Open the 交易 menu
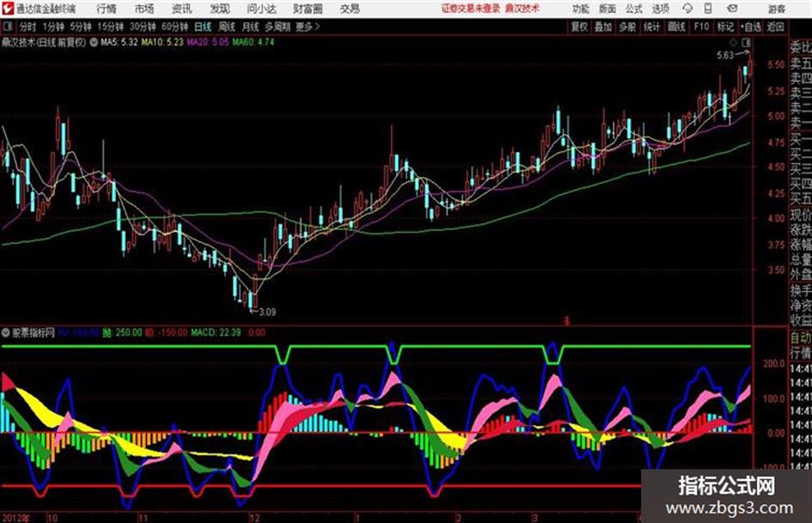The image size is (812, 523). pyautogui.click(x=350, y=9)
